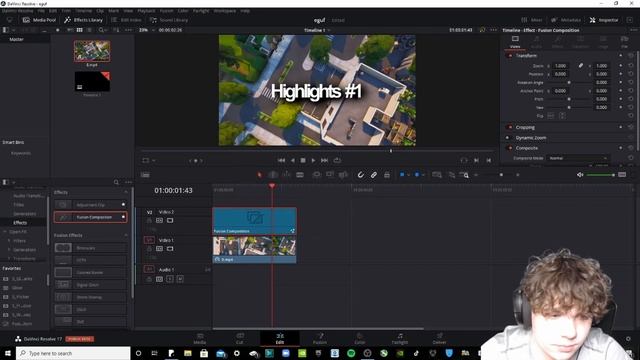
Task: Toggle the Transform section enable switch
Action: (x=510, y=56)
